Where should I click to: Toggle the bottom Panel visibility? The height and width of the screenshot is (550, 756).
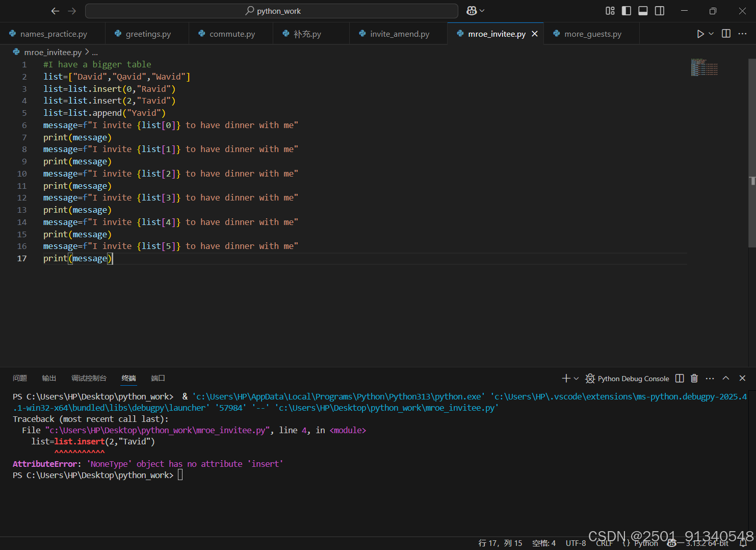coord(643,11)
